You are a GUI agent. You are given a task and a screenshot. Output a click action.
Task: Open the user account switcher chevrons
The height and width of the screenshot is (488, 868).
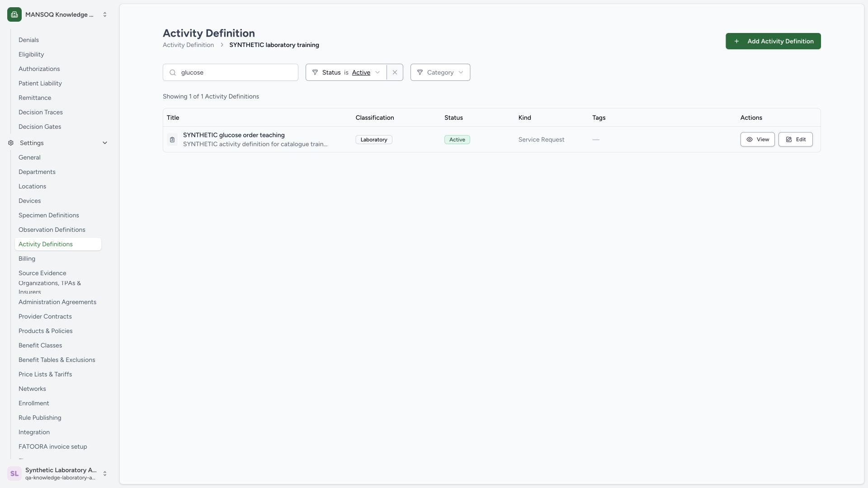(105, 474)
